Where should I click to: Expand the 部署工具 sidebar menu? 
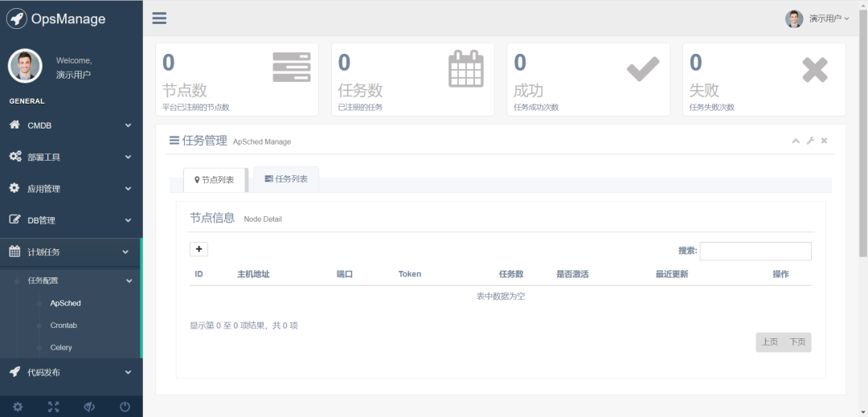71,157
